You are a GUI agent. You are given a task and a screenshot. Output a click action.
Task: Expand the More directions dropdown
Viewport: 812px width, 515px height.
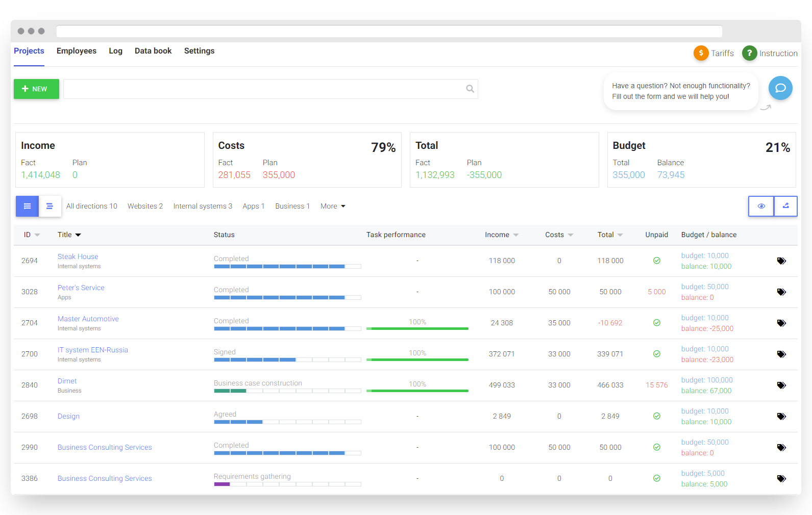[333, 206]
